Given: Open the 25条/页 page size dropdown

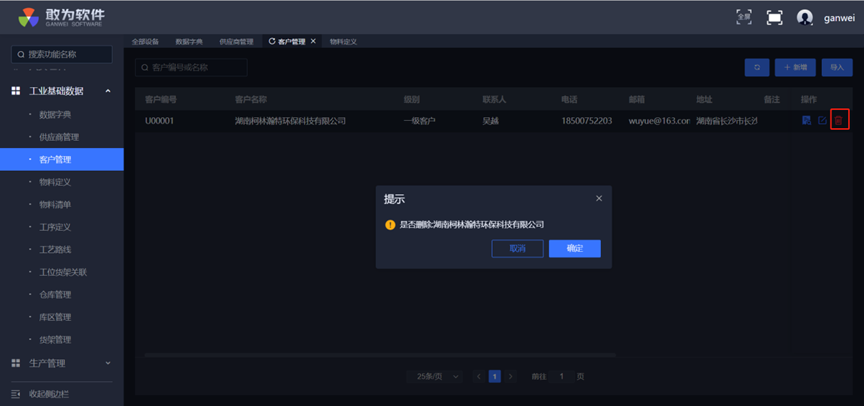Looking at the screenshot, I should [x=438, y=376].
